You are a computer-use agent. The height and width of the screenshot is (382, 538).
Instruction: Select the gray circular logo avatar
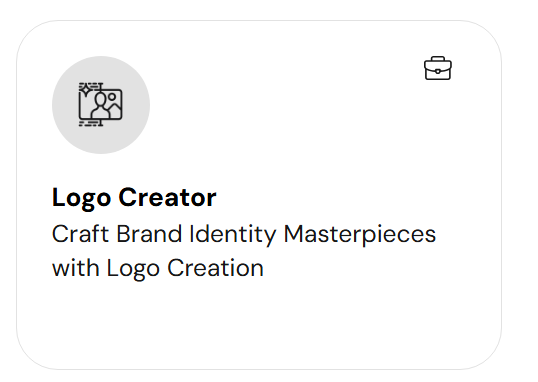pos(101,105)
